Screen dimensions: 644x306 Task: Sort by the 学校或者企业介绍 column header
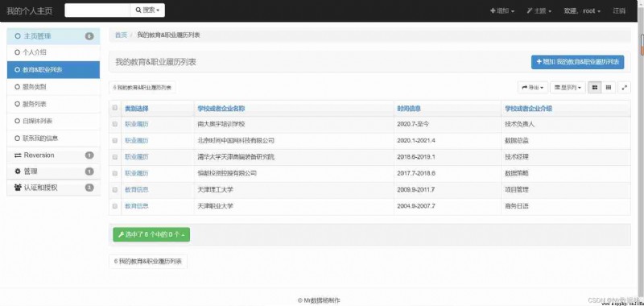529,109
